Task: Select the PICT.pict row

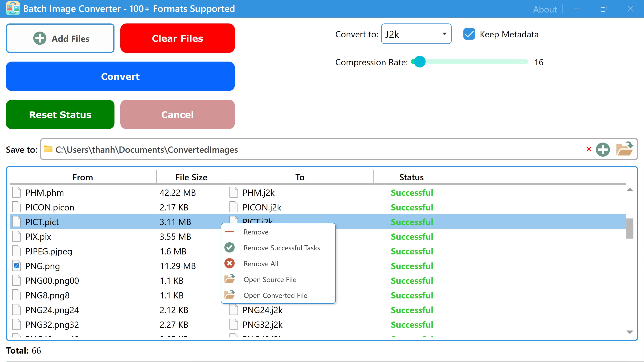Action: click(317, 222)
